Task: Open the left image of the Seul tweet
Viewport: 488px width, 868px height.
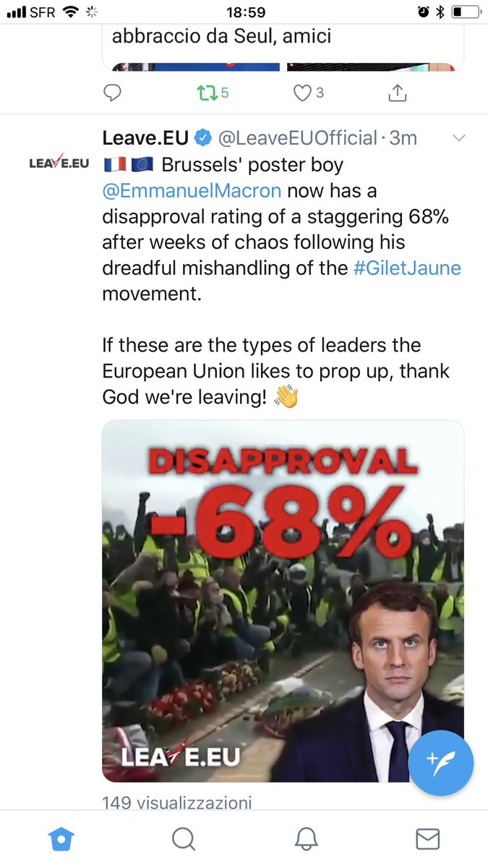Action: click(192, 67)
